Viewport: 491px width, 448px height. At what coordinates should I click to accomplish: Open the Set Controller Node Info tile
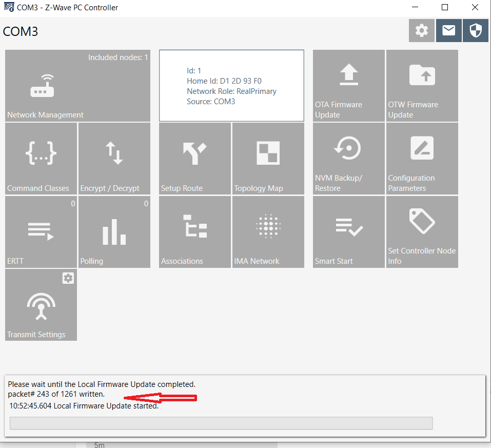click(422, 232)
